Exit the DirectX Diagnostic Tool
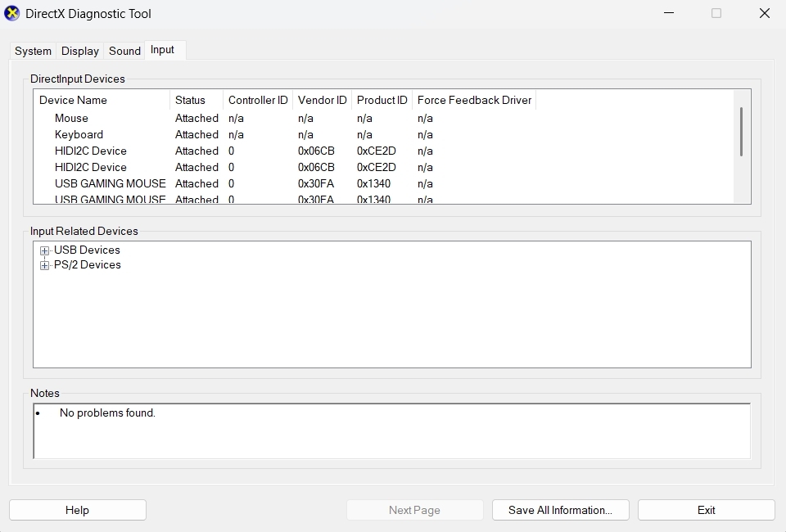Viewport: 786px width, 532px height. [x=706, y=510]
